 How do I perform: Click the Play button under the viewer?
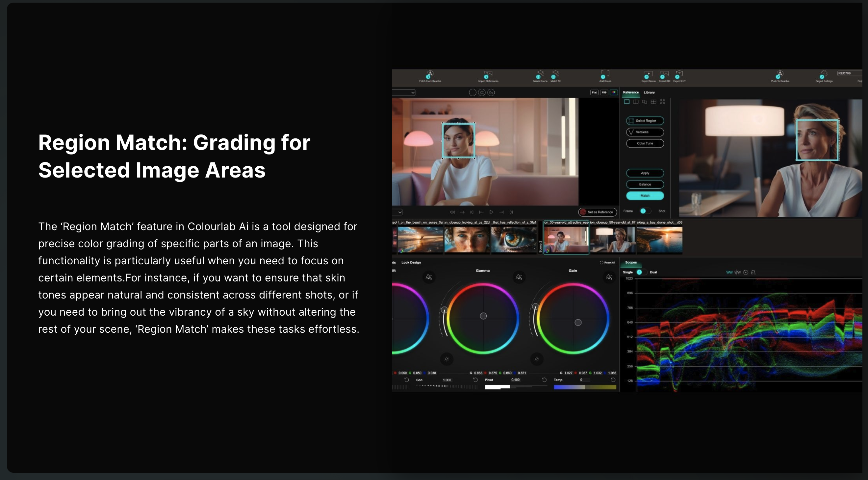[x=491, y=212]
